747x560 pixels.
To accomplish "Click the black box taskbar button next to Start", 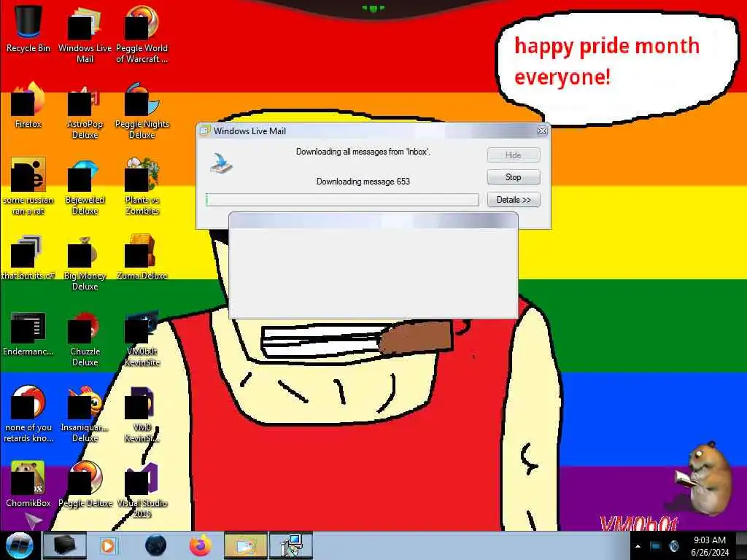I will click(x=64, y=545).
